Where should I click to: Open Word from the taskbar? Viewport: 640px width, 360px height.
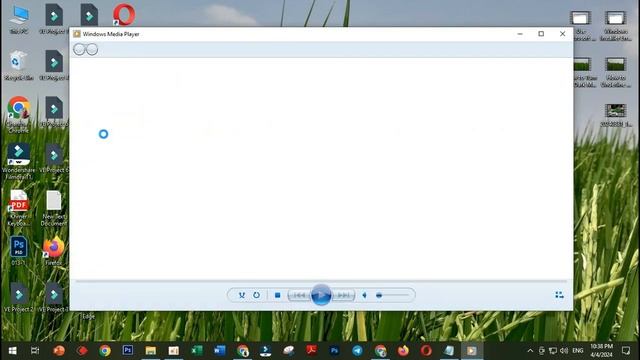220,351
